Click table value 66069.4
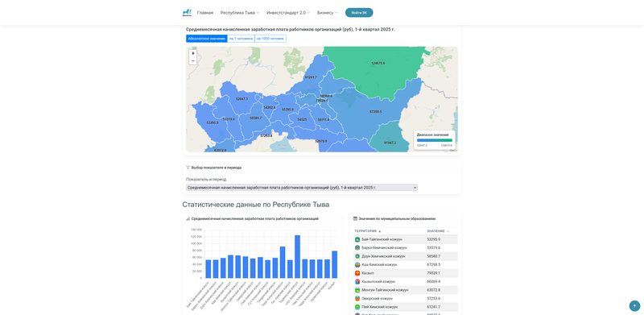This screenshot has height=315, width=644. (434, 282)
